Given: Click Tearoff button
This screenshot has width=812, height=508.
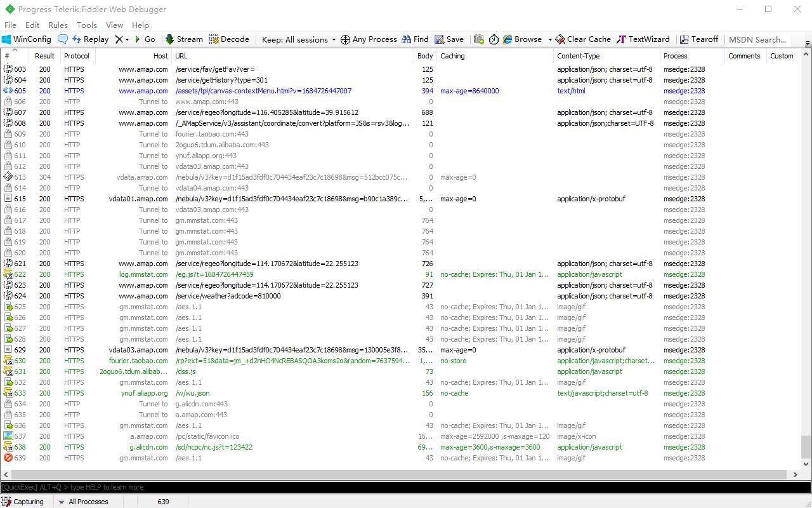Looking at the screenshot, I should tap(699, 39).
